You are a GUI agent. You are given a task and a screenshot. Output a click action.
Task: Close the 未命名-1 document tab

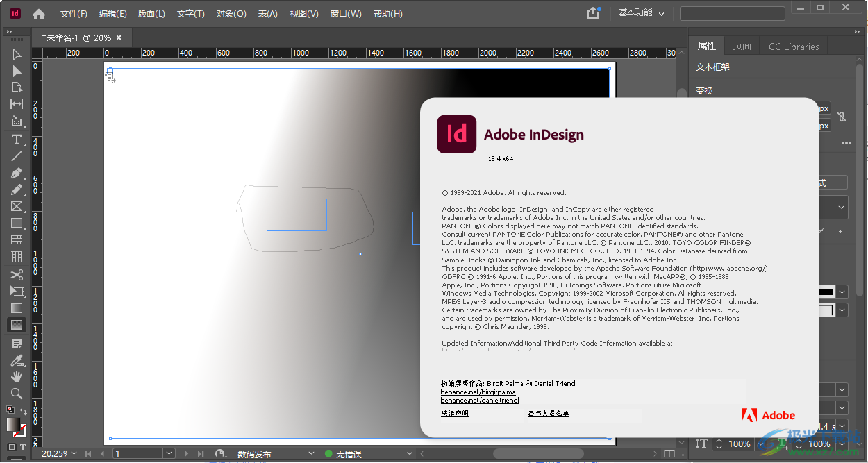pos(119,37)
